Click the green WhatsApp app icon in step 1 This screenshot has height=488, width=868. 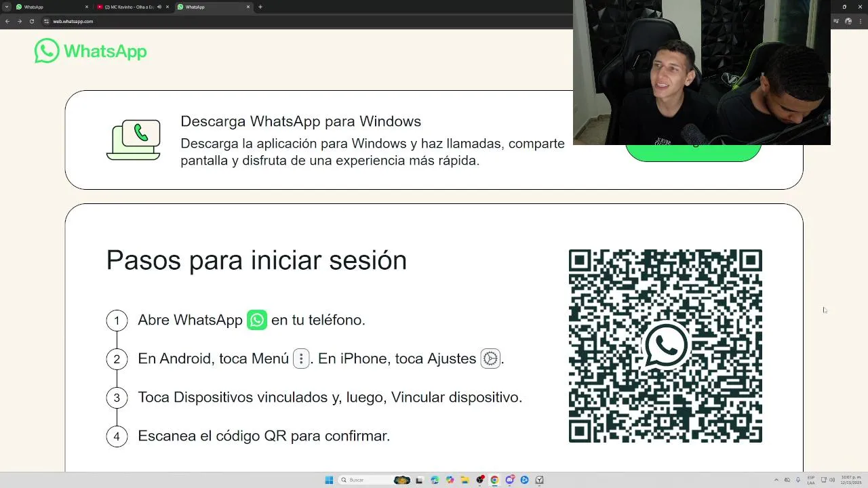tap(257, 320)
